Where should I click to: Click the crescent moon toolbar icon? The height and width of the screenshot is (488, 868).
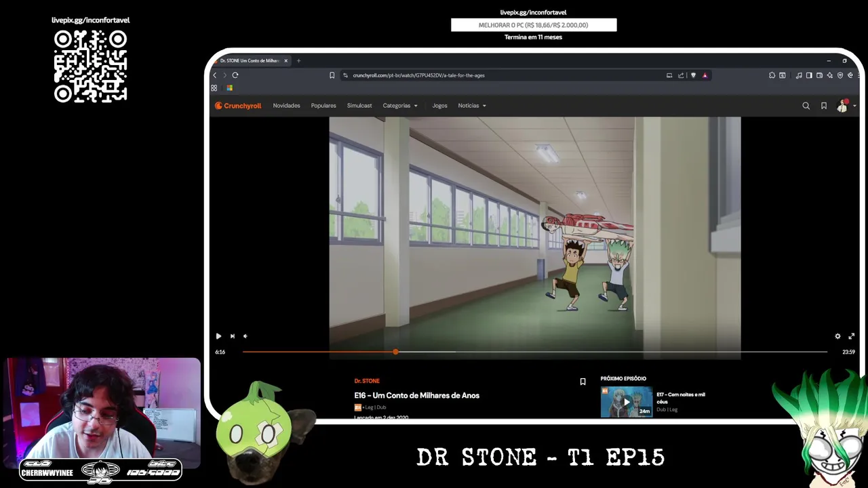pyautogui.click(x=850, y=75)
